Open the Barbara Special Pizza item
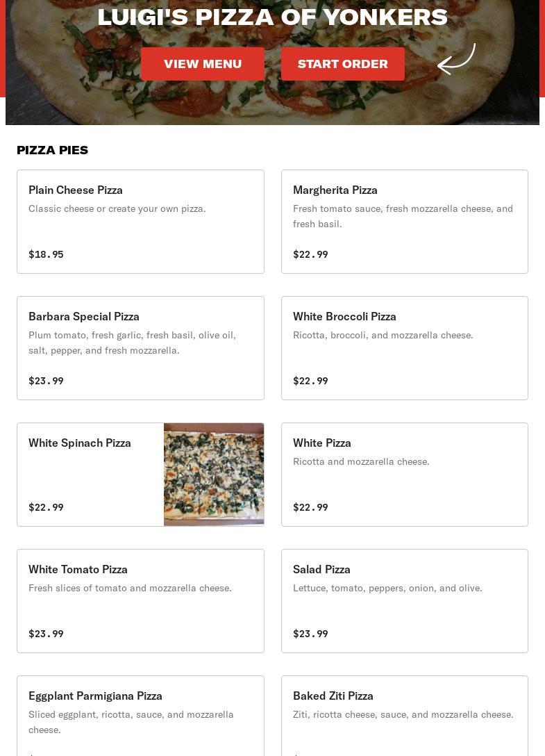The height and width of the screenshot is (756, 545). click(140, 348)
